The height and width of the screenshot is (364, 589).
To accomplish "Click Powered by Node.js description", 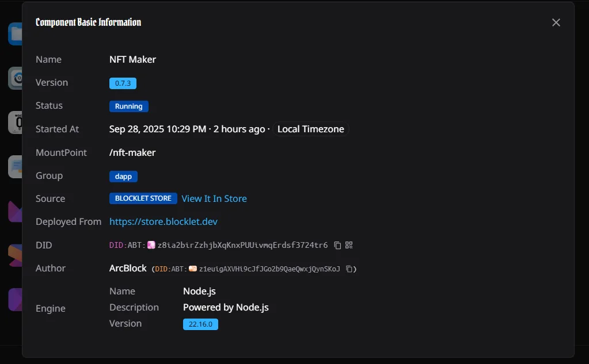I will coord(226,307).
